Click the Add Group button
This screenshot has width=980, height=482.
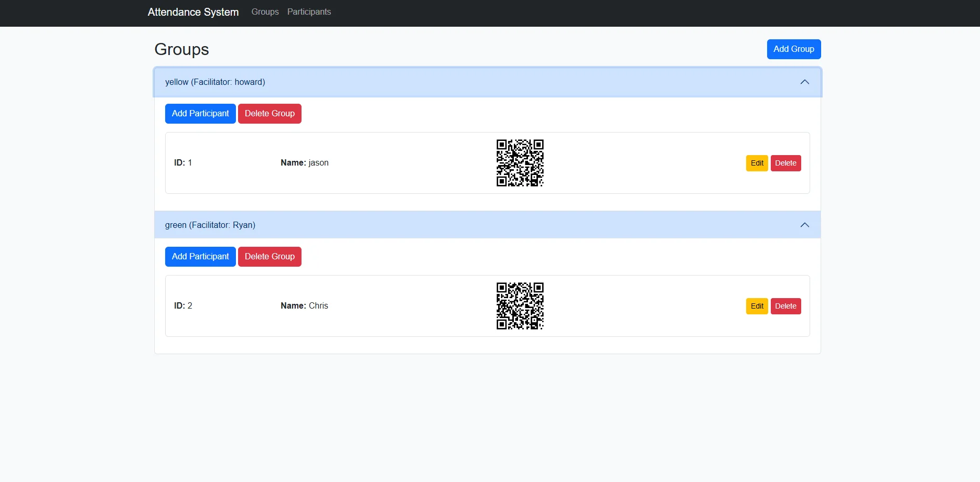pyautogui.click(x=793, y=49)
